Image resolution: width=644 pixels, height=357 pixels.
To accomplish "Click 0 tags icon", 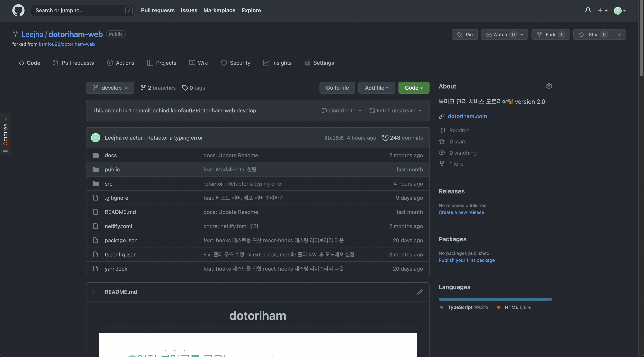I will coord(185,88).
